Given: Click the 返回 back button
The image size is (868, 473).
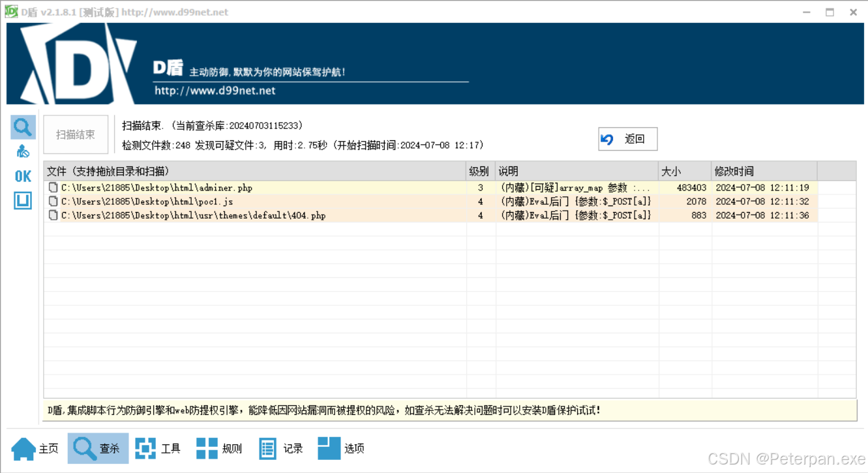Looking at the screenshot, I should pos(627,139).
